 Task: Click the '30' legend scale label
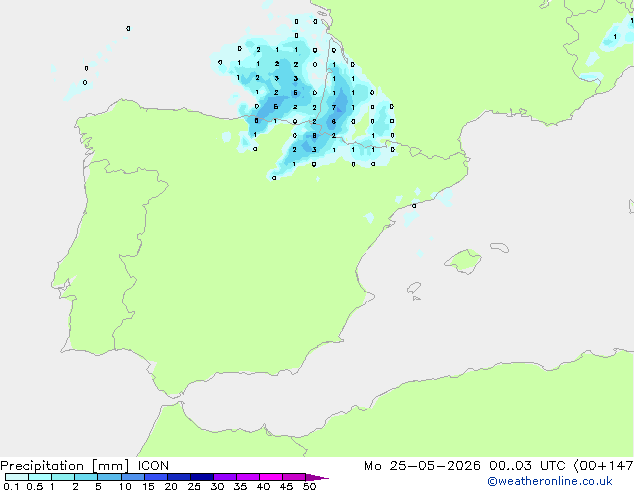pyautogui.click(x=217, y=486)
